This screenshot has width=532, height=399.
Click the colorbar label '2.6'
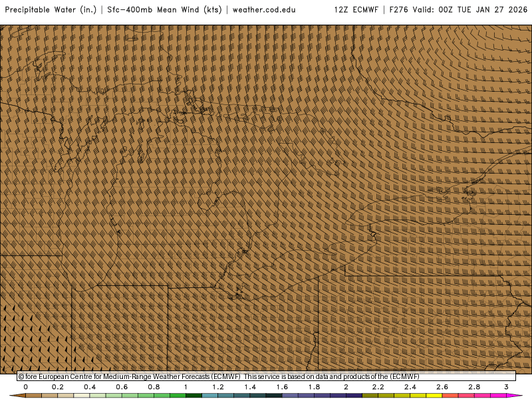pos(442,387)
